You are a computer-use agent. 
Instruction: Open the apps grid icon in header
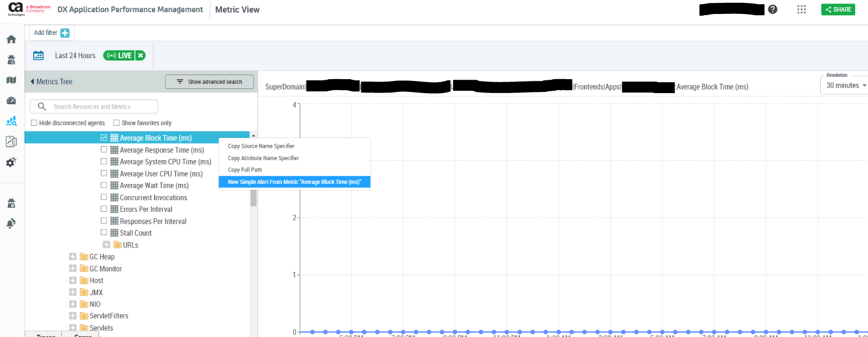tap(802, 9)
